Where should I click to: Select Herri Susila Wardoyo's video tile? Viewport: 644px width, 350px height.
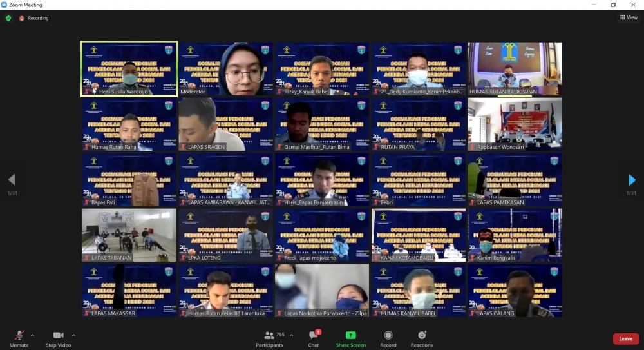129,69
